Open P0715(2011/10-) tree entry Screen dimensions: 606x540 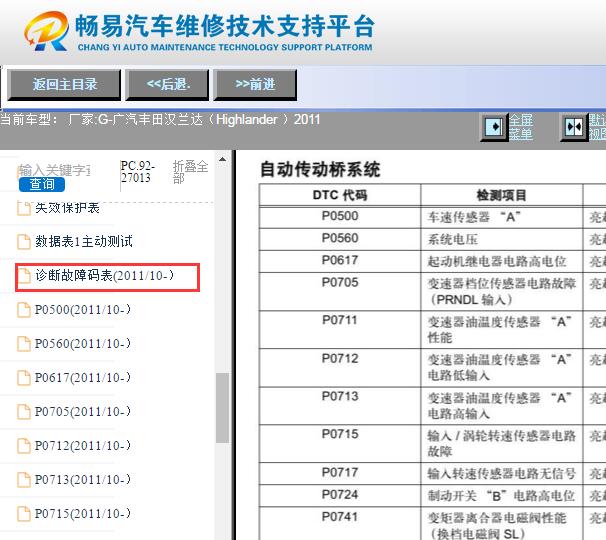(83, 514)
